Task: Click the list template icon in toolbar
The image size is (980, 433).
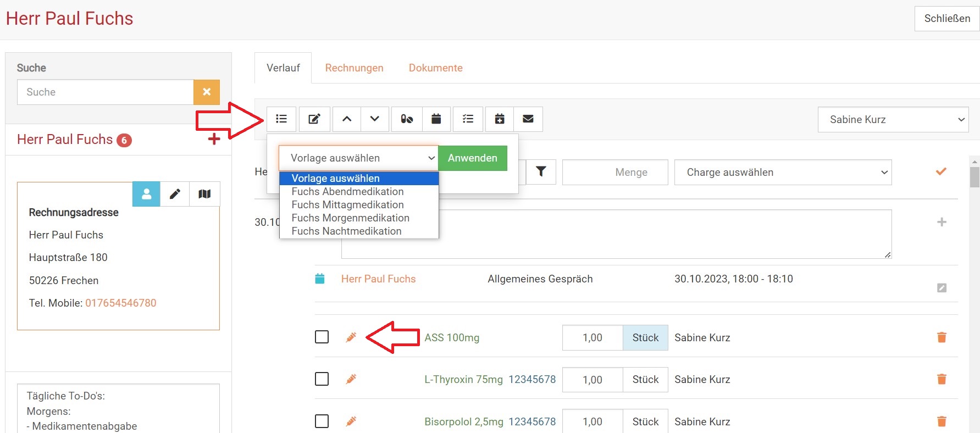Action: click(281, 119)
